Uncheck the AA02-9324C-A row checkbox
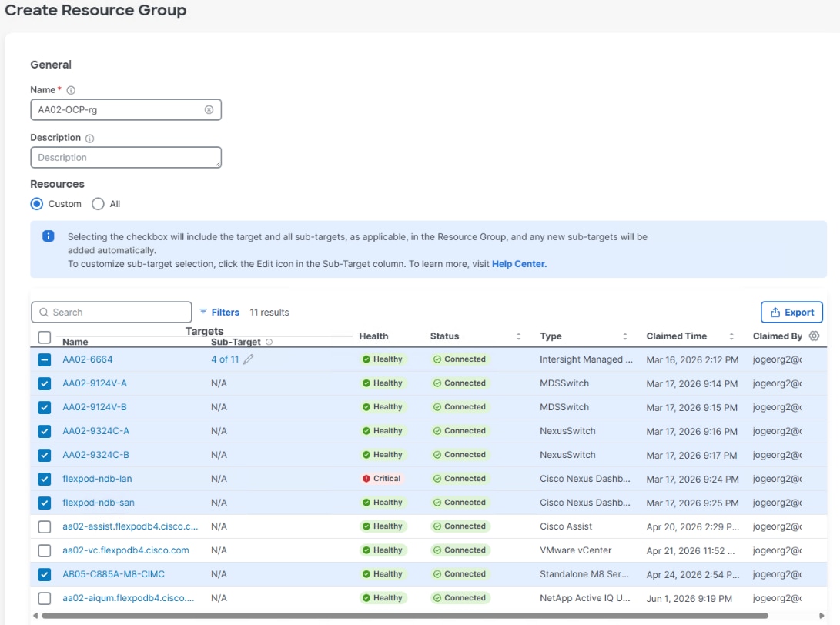 tap(45, 431)
